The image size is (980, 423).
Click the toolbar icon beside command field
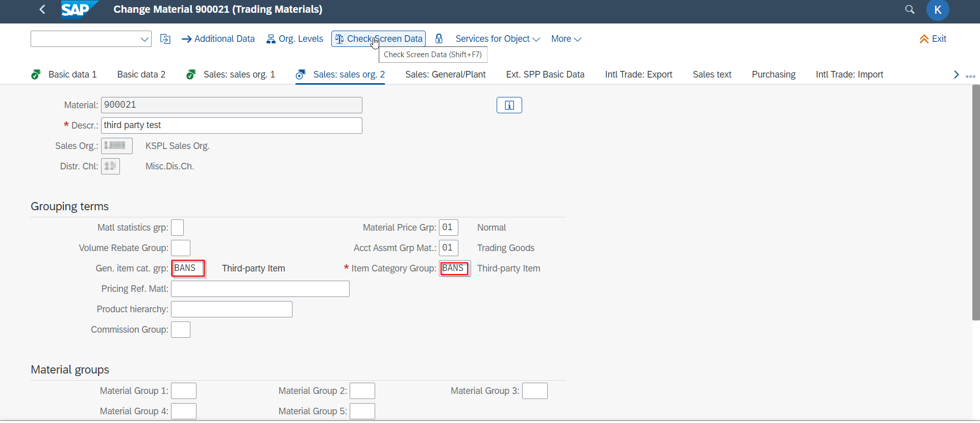165,39
